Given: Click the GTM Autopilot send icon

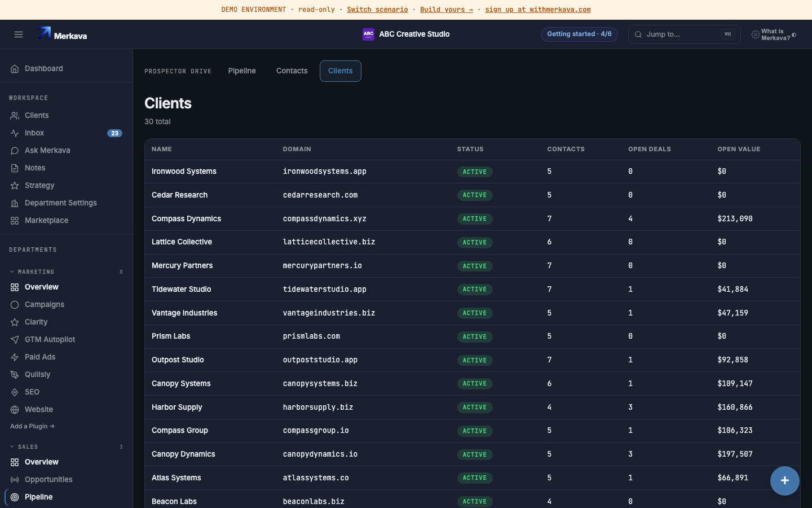Looking at the screenshot, I should (15, 340).
